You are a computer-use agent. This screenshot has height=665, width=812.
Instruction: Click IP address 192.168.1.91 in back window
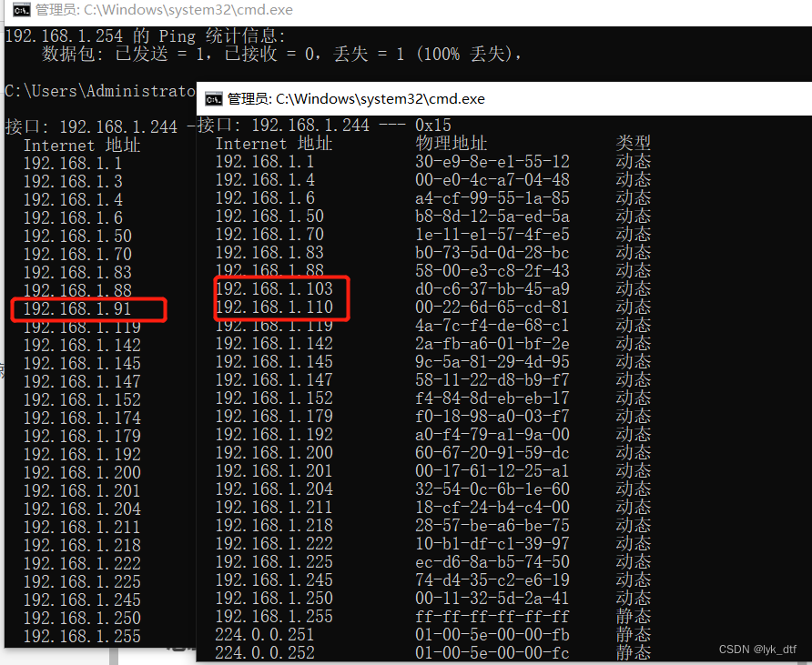(x=77, y=309)
